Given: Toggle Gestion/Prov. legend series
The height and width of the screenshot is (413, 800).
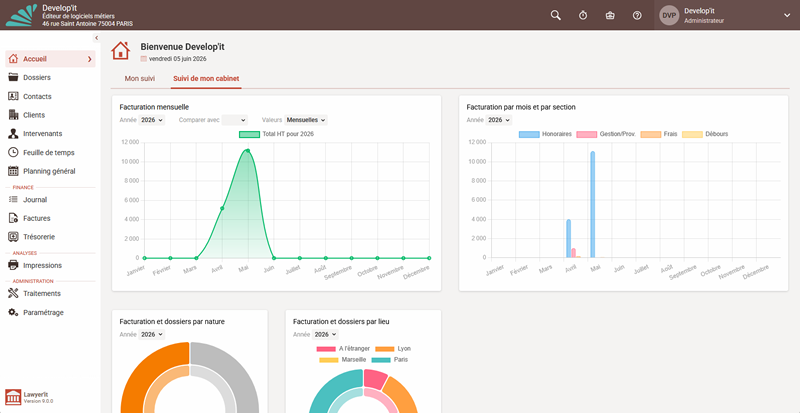Looking at the screenshot, I should pyautogui.click(x=606, y=134).
